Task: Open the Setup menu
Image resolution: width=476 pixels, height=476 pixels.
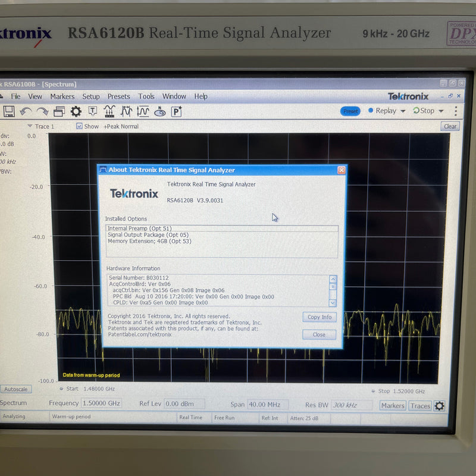Action: tap(91, 96)
